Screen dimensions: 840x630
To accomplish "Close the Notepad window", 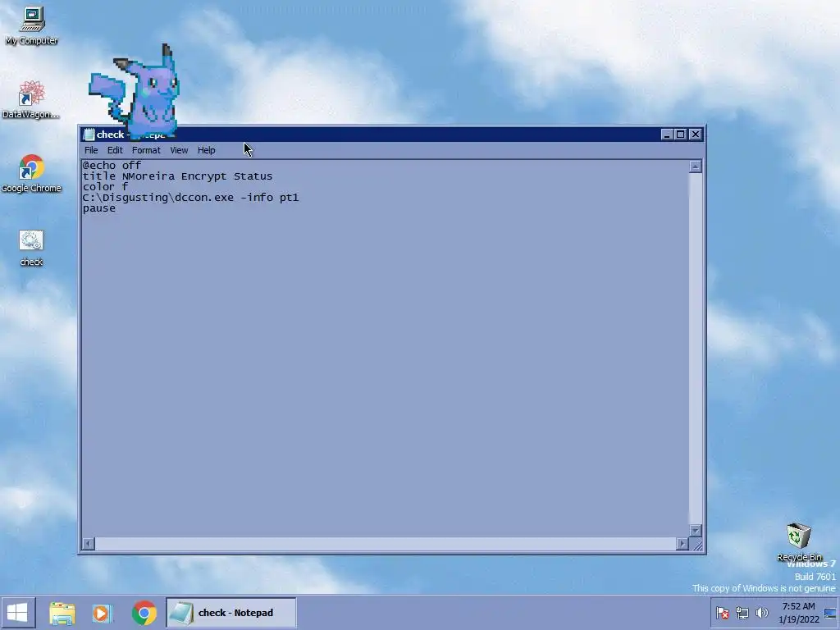I will [x=696, y=135].
